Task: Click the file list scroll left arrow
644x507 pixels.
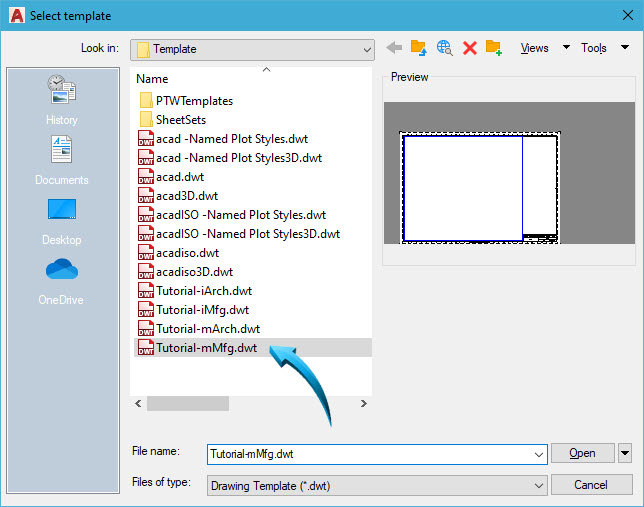Action: click(x=138, y=403)
